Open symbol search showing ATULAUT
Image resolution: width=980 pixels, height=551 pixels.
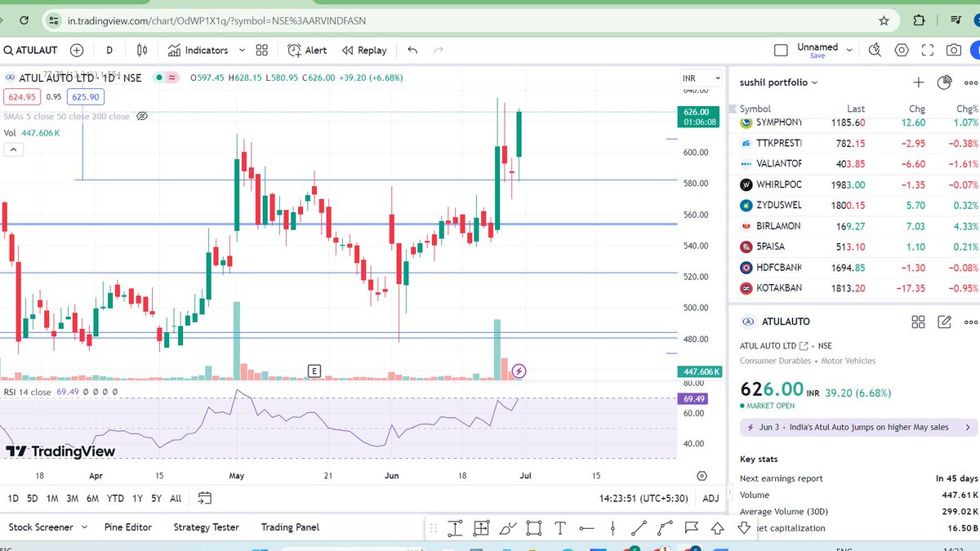(33, 50)
